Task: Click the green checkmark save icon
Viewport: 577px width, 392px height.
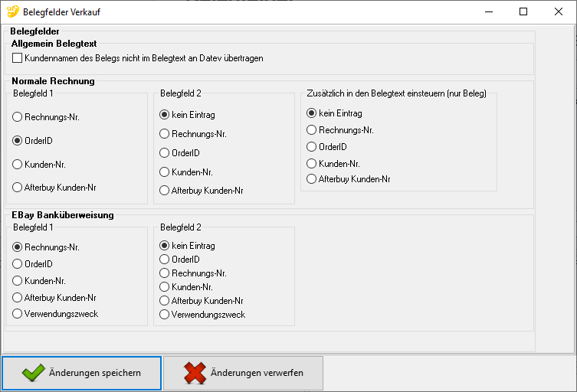Action: coord(33,374)
